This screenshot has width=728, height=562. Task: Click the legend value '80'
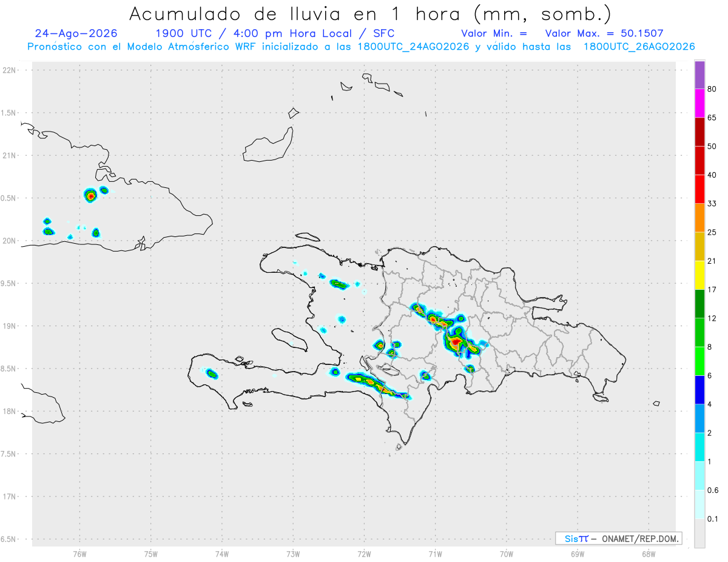point(712,89)
